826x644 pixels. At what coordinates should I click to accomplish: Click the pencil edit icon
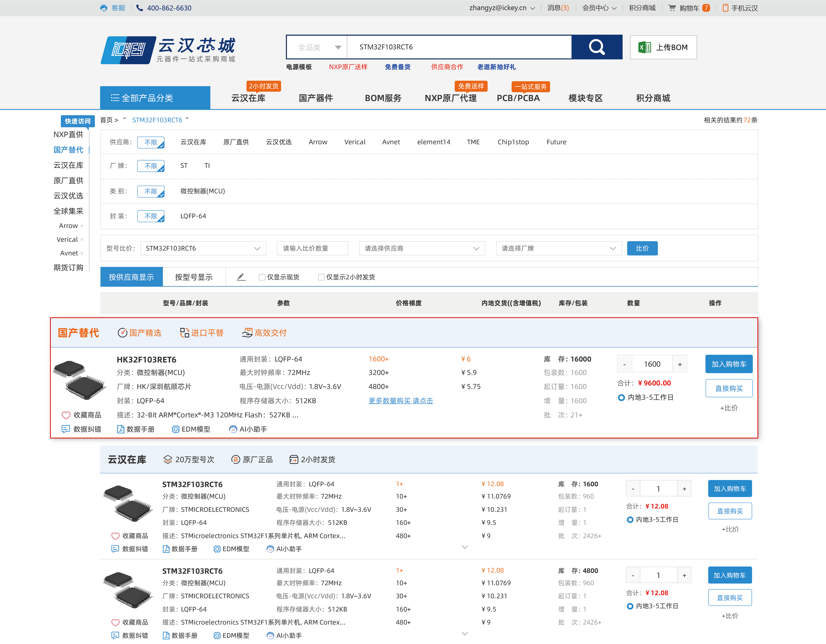pos(241,277)
